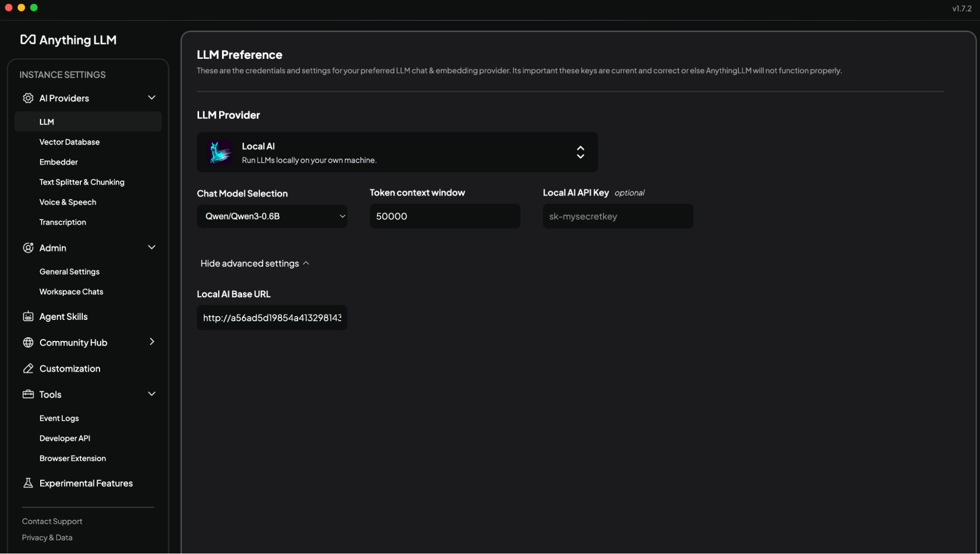Open the Customization page

pos(70,369)
